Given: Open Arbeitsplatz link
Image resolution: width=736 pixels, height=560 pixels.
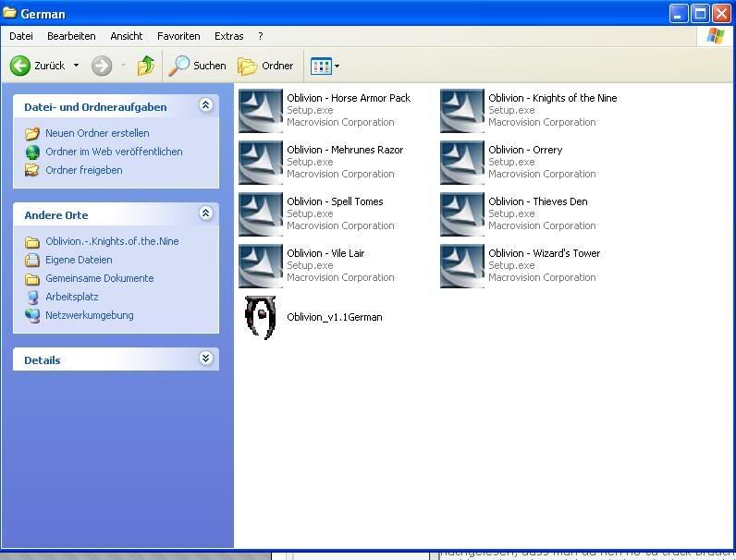Looking at the screenshot, I should 72,297.
